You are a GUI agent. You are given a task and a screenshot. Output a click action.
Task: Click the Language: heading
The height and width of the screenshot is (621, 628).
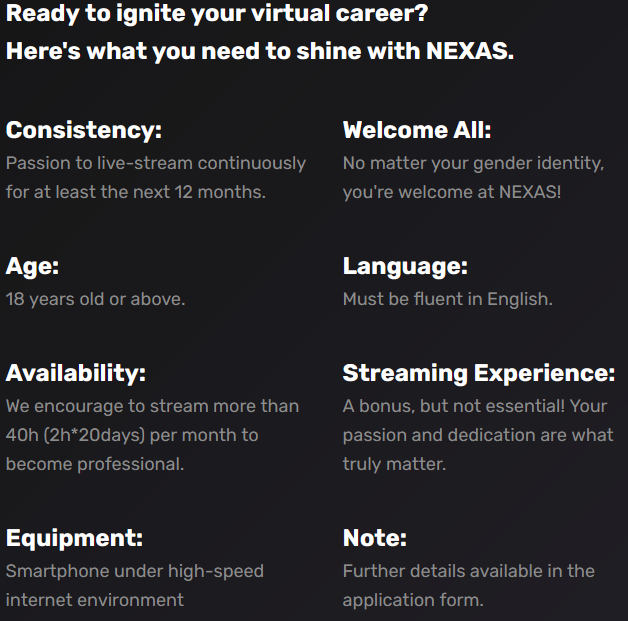405,267
